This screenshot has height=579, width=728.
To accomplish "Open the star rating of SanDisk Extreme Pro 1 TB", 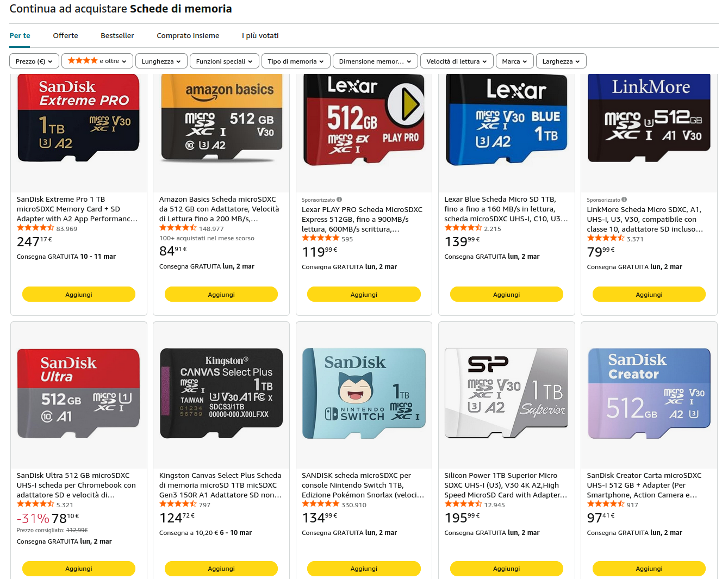I will (35, 228).
